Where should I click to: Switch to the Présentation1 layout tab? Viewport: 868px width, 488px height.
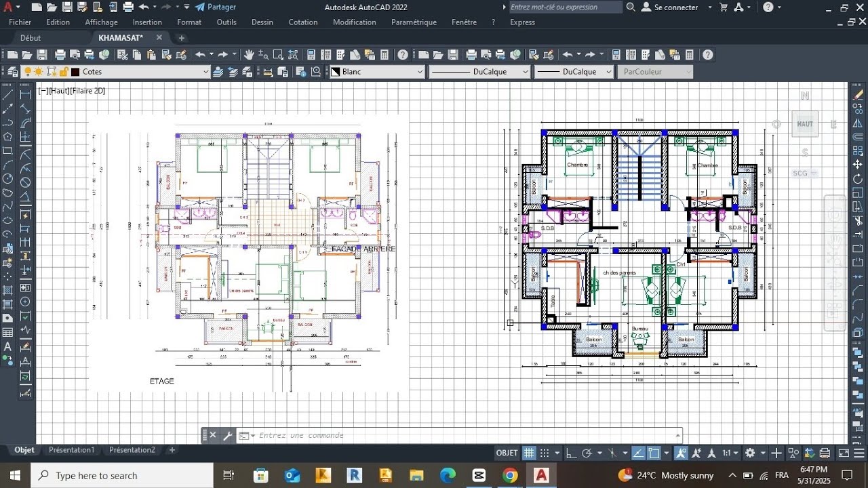coord(71,450)
